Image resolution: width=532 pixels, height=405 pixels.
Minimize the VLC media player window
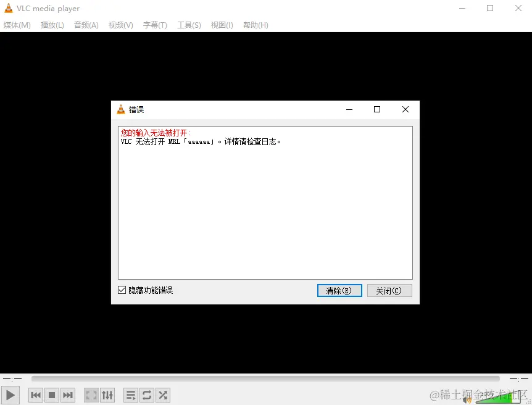point(462,8)
